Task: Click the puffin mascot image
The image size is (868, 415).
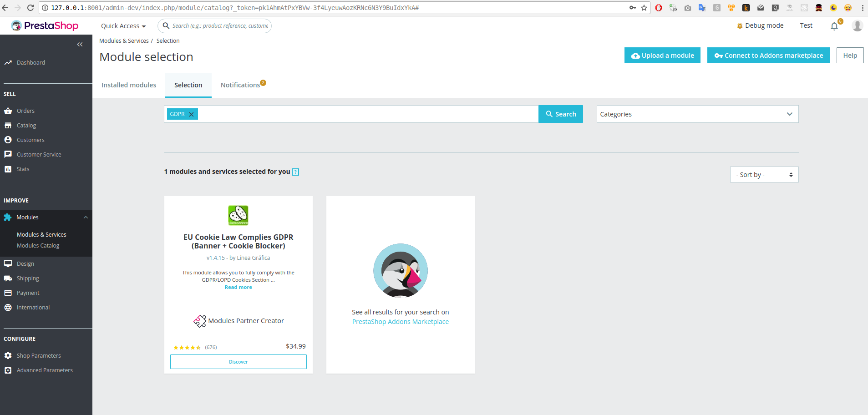Action: tap(401, 270)
